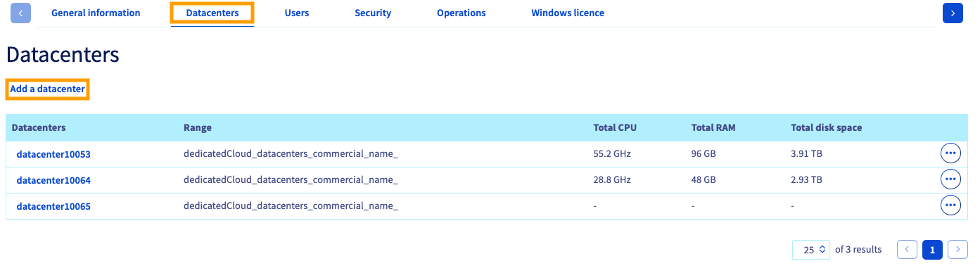Image resolution: width=980 pixels, height=266 pixels.
Task: Open the datacenter10065 link
Action: pyautogui.click(x=53, y=206)
